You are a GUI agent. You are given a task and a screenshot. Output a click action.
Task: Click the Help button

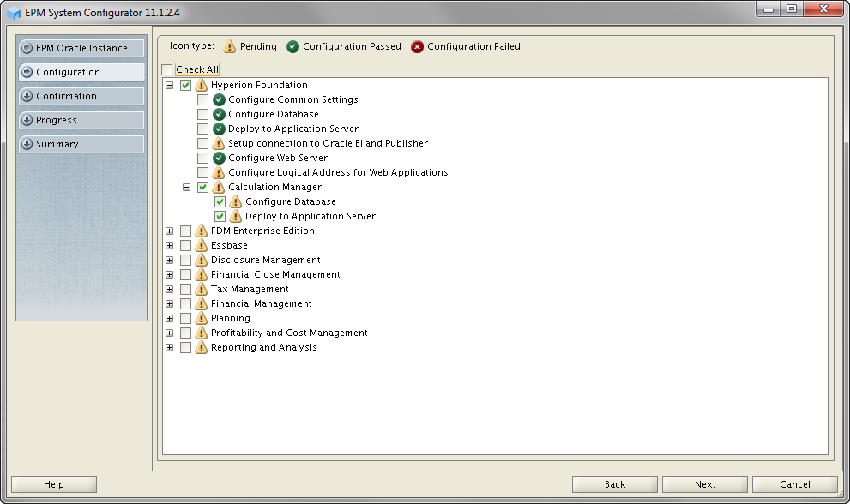point(54,484)
